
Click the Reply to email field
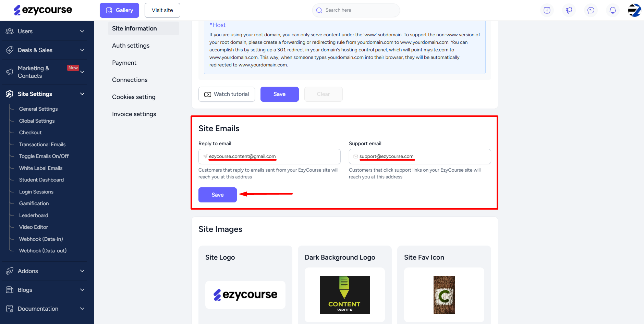click(x=269, y=157)
